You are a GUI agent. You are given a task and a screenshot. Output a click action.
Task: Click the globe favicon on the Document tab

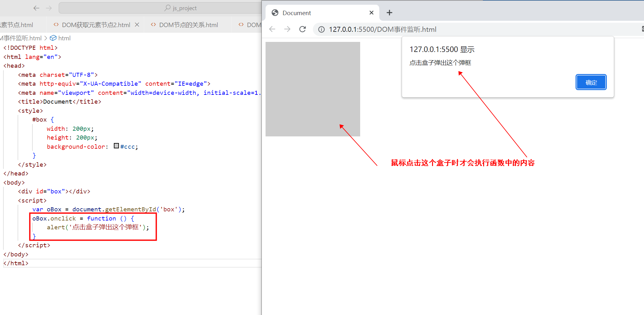[275, 13]
